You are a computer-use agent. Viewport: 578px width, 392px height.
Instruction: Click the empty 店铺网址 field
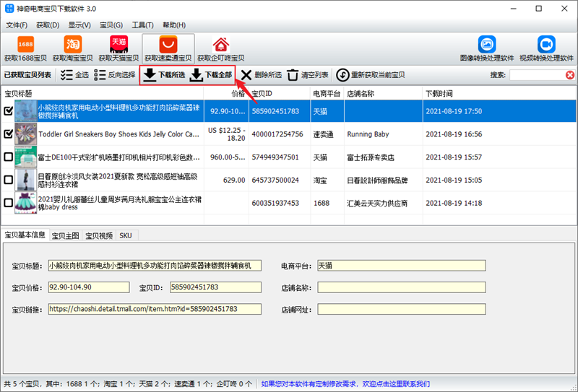point(402,309)
